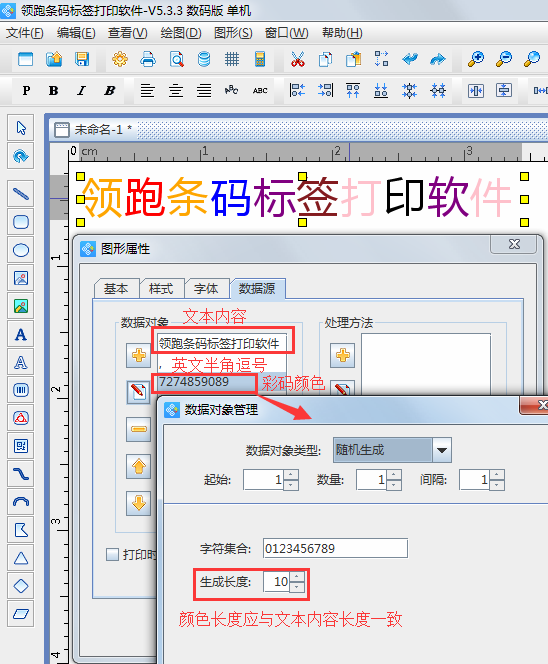The image size is (548, 664).
Task: Decrease the 数量 stepper value
Action: pos(394,485)
